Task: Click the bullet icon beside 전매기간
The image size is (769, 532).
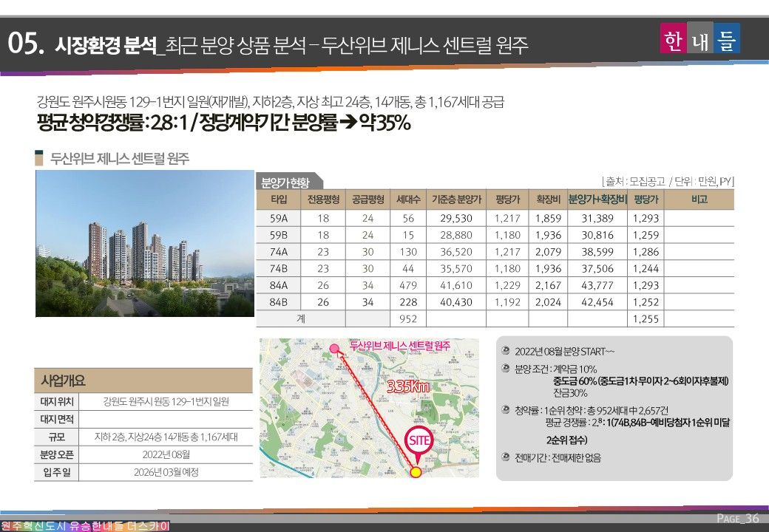Action: click(506, 457)
